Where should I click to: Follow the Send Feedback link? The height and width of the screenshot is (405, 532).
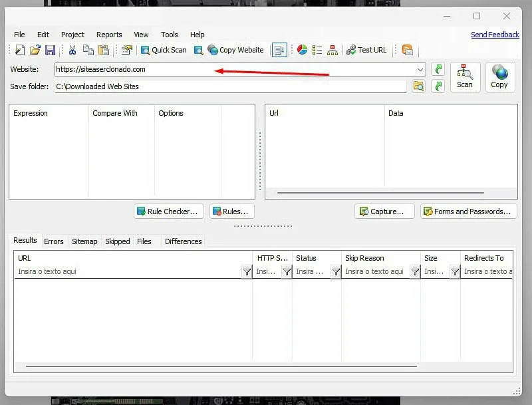coord(495,35)
